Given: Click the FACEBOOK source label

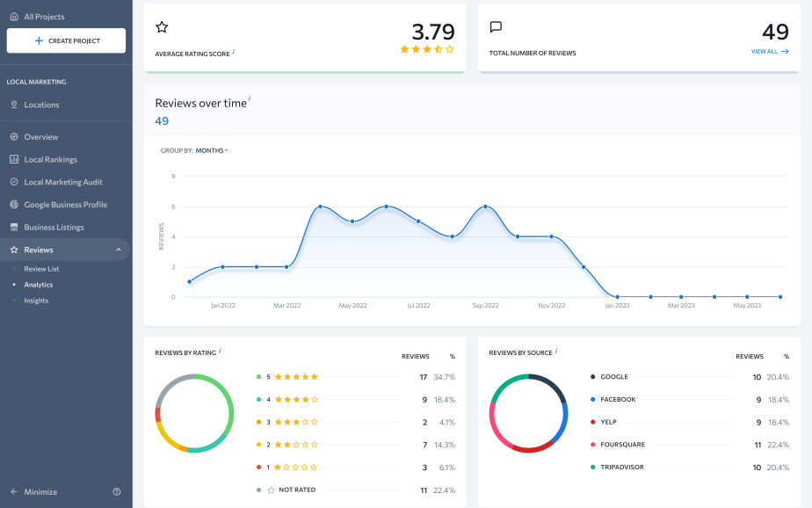Looking at the screenshot, I should [x=618, y=399].
